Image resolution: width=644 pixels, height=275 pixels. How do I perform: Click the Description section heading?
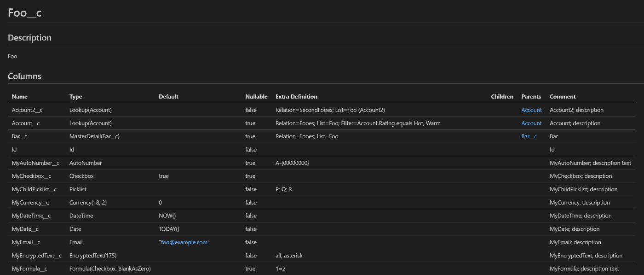tap(29, 38)
